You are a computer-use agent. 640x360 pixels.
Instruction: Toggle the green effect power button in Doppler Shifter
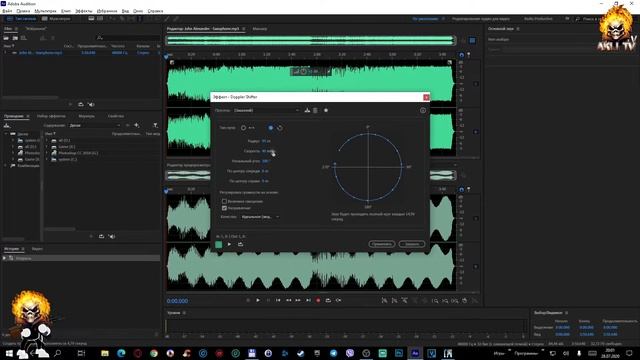(x=219, y=244)
